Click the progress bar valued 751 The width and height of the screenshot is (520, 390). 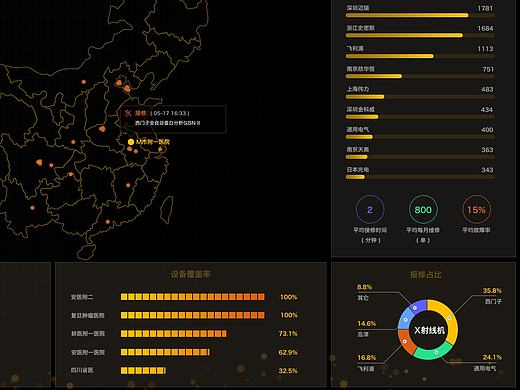[420, 76]
